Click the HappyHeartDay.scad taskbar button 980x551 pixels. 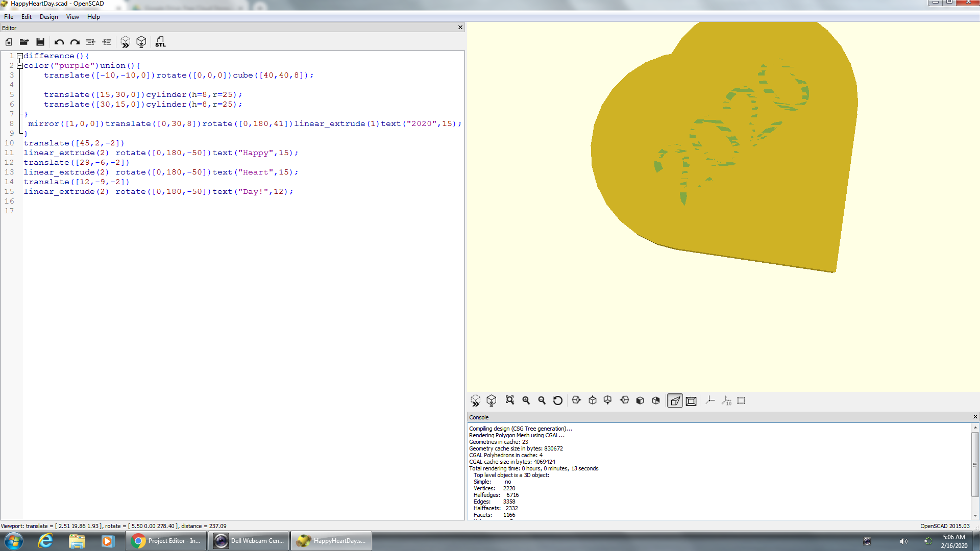point(331,541)
